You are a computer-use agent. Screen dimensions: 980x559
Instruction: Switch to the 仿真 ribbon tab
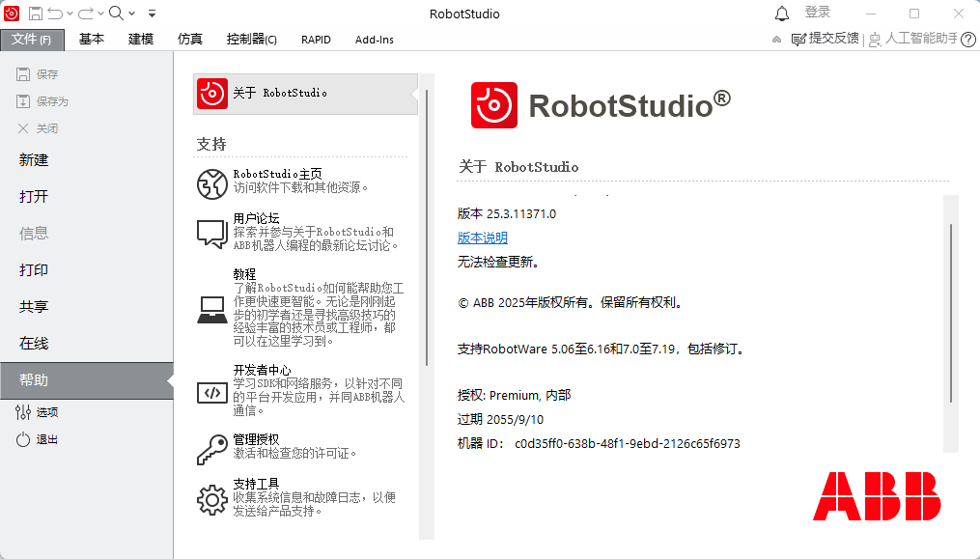coord(190,40)
